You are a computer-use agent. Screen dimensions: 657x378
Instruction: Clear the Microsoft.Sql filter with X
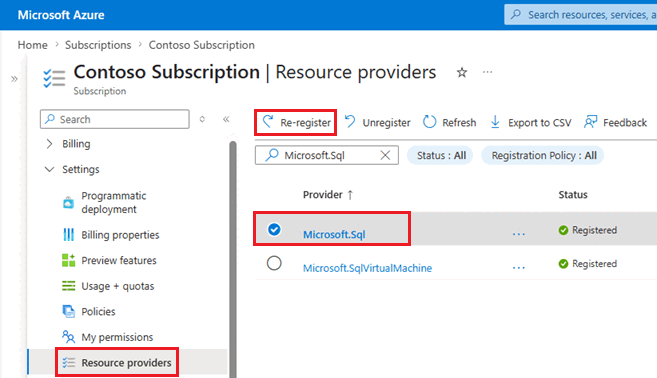[x=385, y=155]
